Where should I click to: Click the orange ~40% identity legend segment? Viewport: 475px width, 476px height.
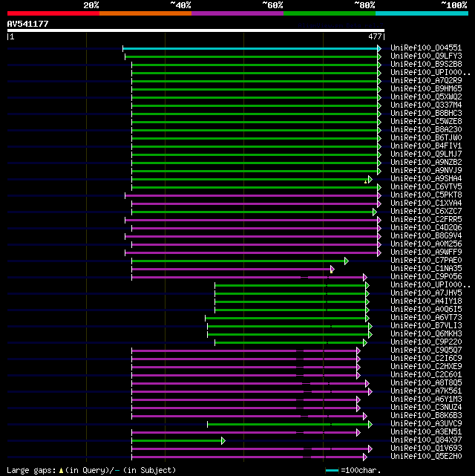[145, 13]
